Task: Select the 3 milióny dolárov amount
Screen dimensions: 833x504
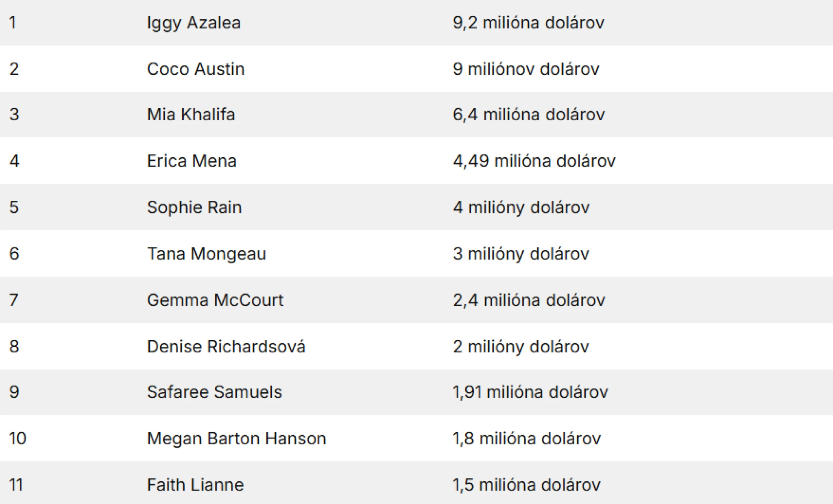Action: click(x=521, y=254)
